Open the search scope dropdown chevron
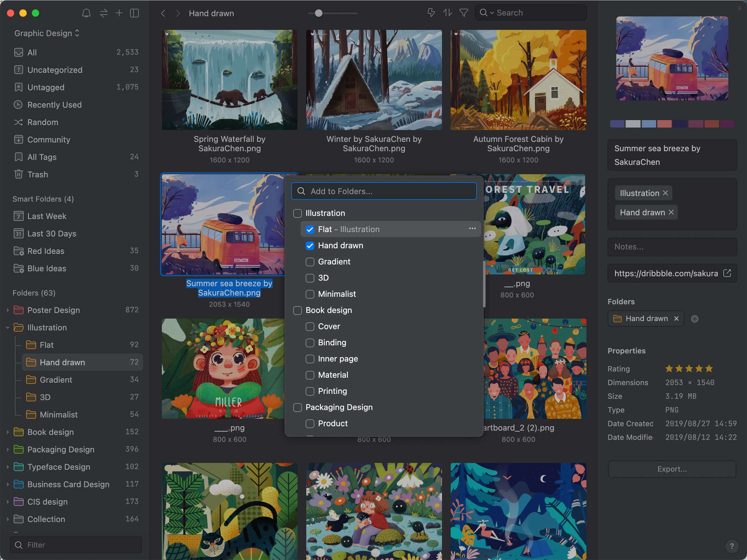The image size is (747, 560). click(492, 12)
